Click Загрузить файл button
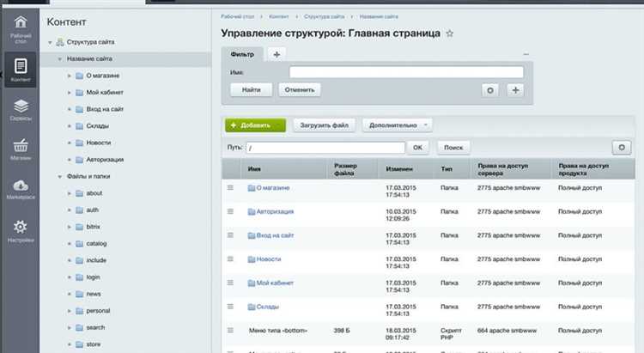This screenshot has width=644, height=353. tap(324, 125)
